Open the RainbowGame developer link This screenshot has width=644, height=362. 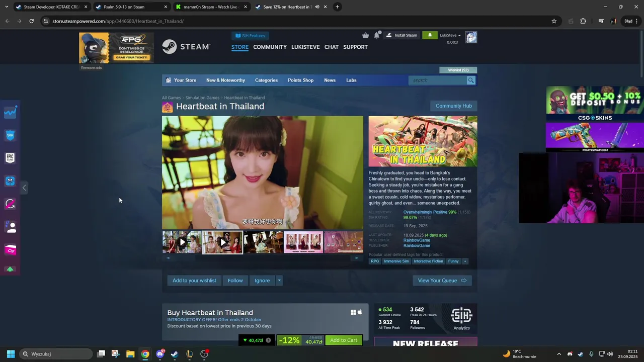(x=417, y=240)
